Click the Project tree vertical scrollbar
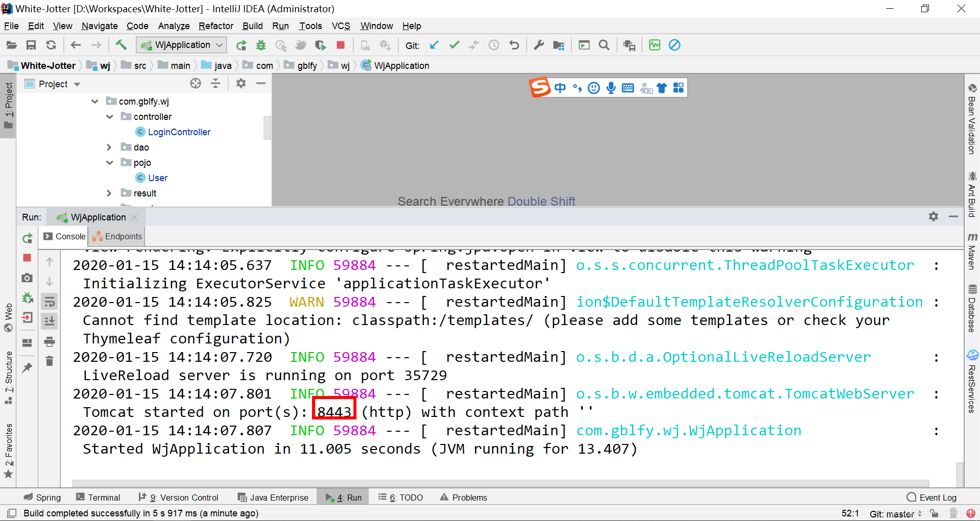Viewport: 980px width, 521px height. 267,128
